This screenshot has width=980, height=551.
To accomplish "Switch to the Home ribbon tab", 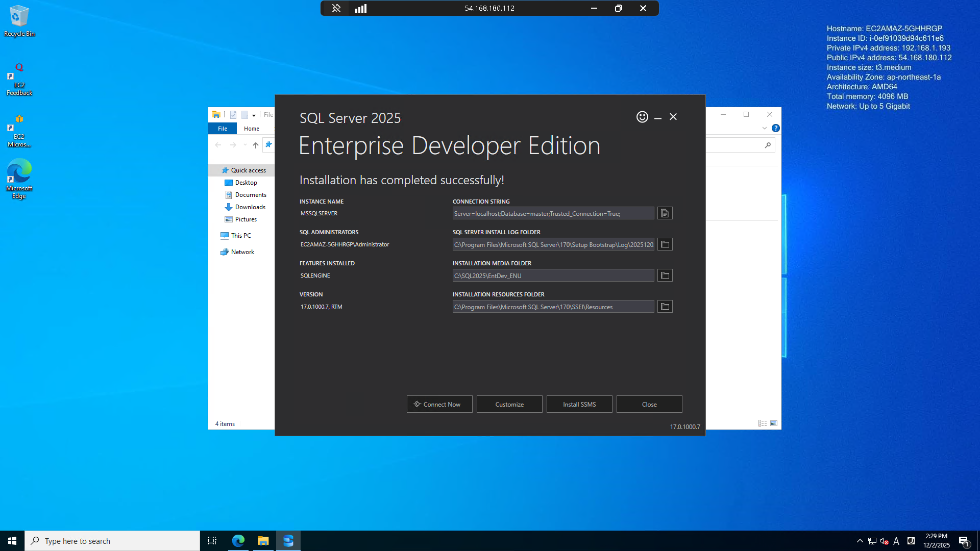I will (251, 129).
